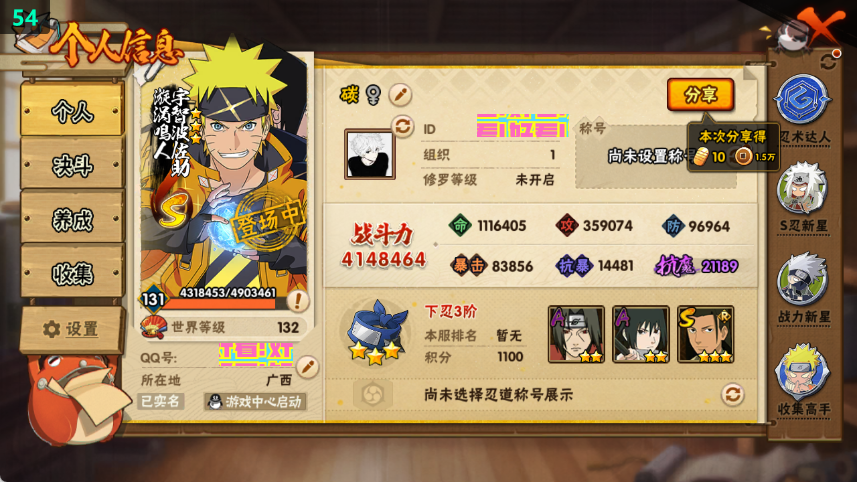Refresh the ninja way title display
The width and height of the screenshot is (857, 482).
point(732,394)
